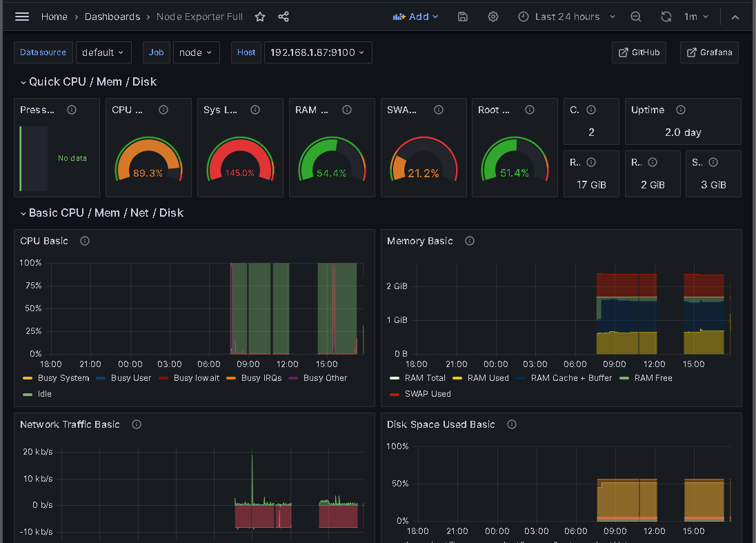Screen dimensions: 756x543
Task: Open the Last 24 hours time picker
Action: (567, 17)
